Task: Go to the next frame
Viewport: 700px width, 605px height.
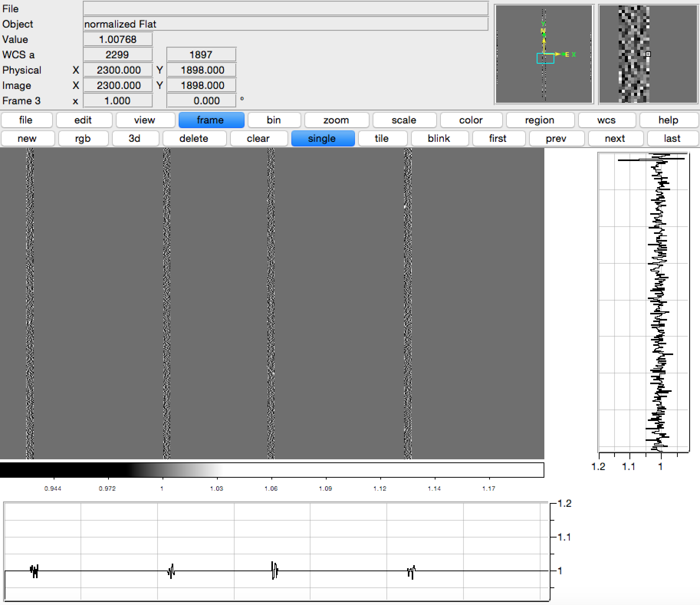Action: click(615, 138)
